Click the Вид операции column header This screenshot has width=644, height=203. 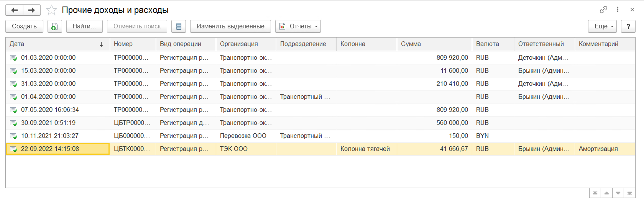click(x=186, y=44)
